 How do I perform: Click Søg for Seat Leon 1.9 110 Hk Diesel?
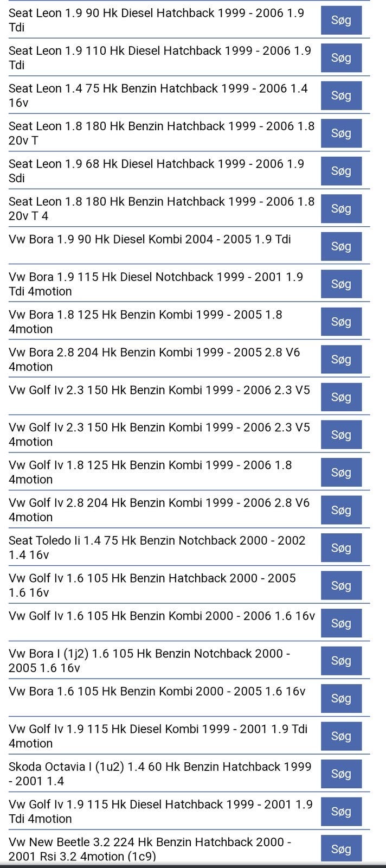(341, 58)
